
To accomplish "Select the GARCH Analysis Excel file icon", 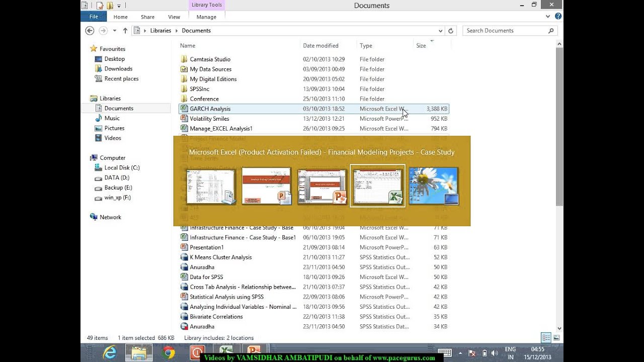I will [184, 109].
